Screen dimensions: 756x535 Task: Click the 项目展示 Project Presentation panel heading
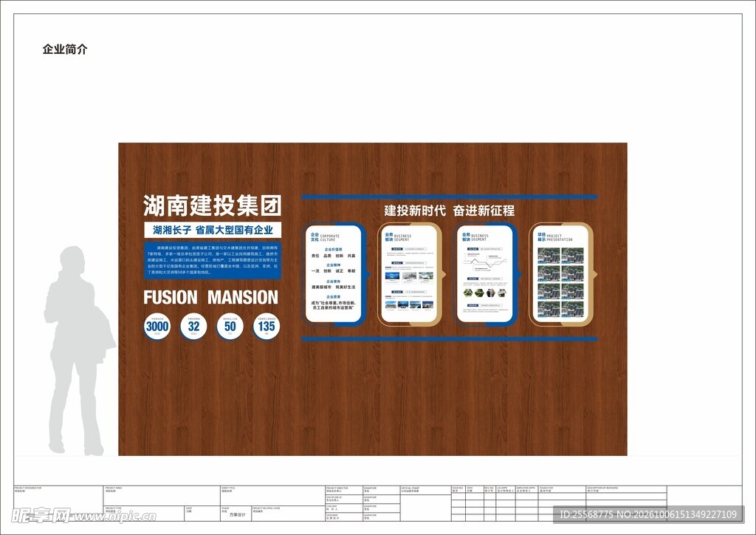point(555,237)
